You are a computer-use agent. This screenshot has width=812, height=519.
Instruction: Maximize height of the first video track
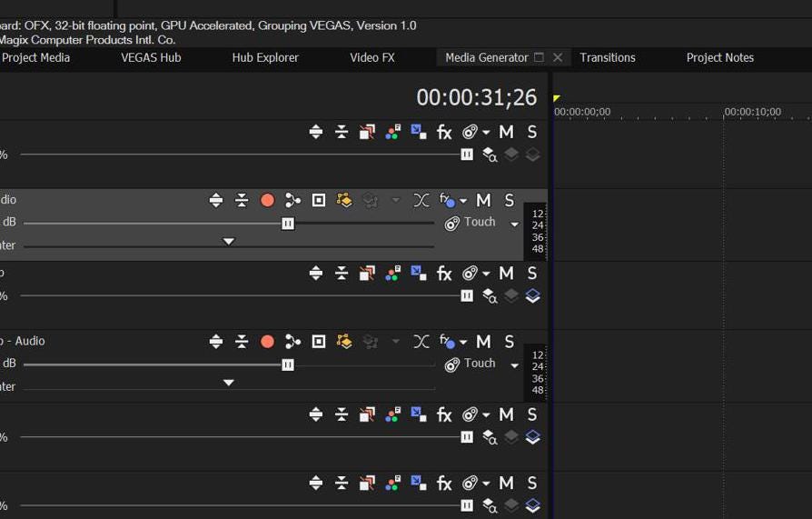(316, 132)
